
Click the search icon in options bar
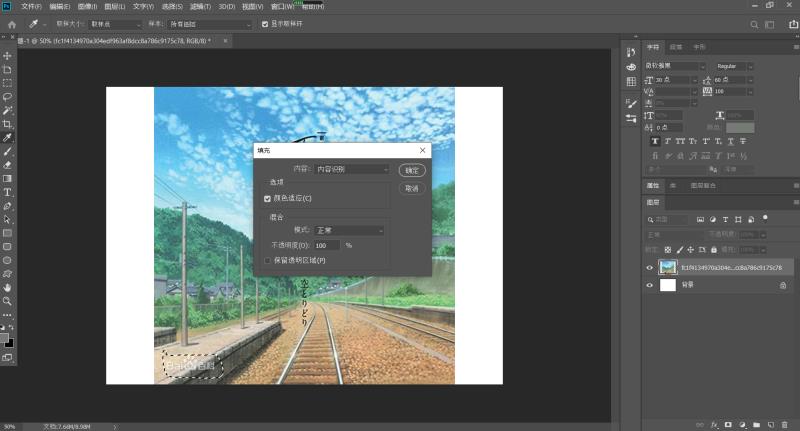(754, 24)
